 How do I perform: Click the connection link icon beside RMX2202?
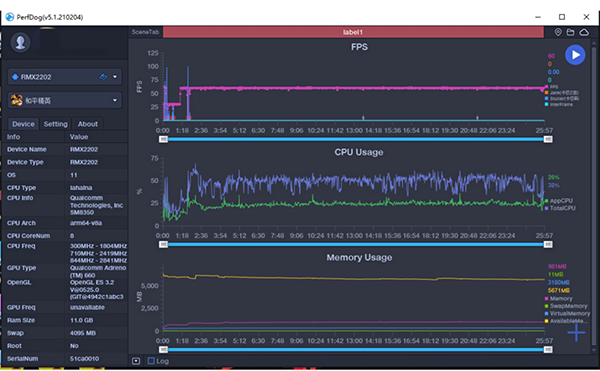[103, 77]
